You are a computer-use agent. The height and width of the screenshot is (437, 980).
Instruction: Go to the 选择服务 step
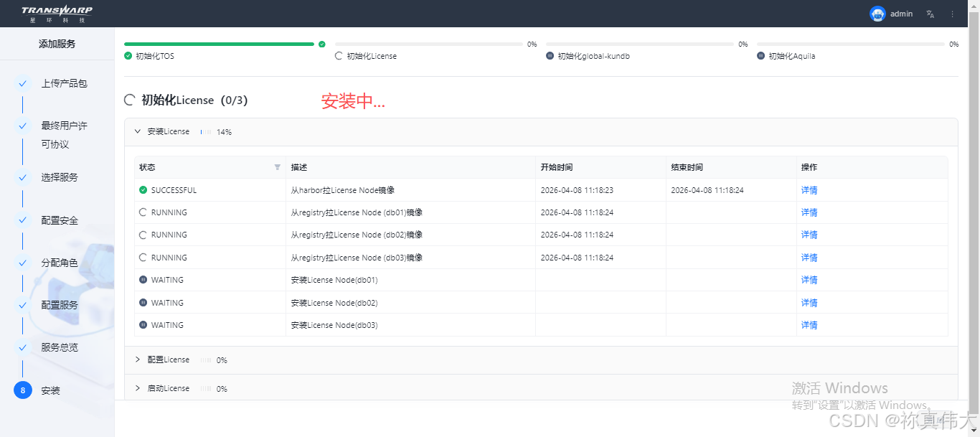60,177
